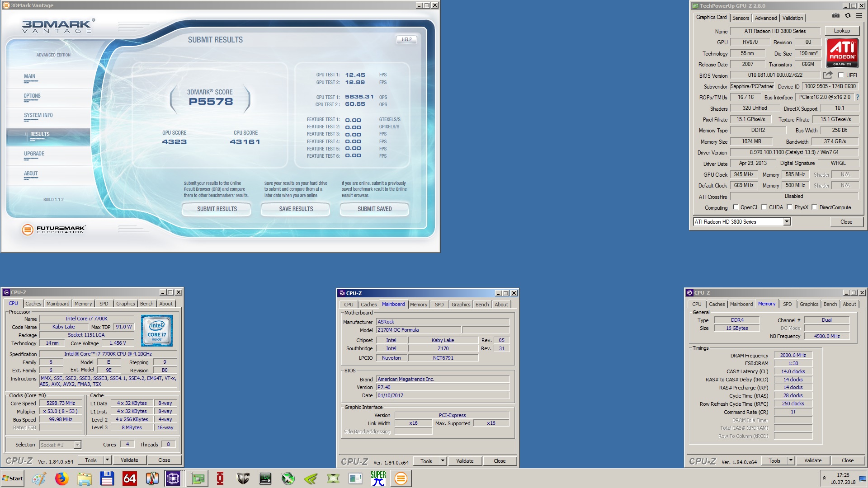The height and width of the screenshot is (488, 868).
Task: Click the green GPU-Z card taskbar icon
Action: pos(198,479)
